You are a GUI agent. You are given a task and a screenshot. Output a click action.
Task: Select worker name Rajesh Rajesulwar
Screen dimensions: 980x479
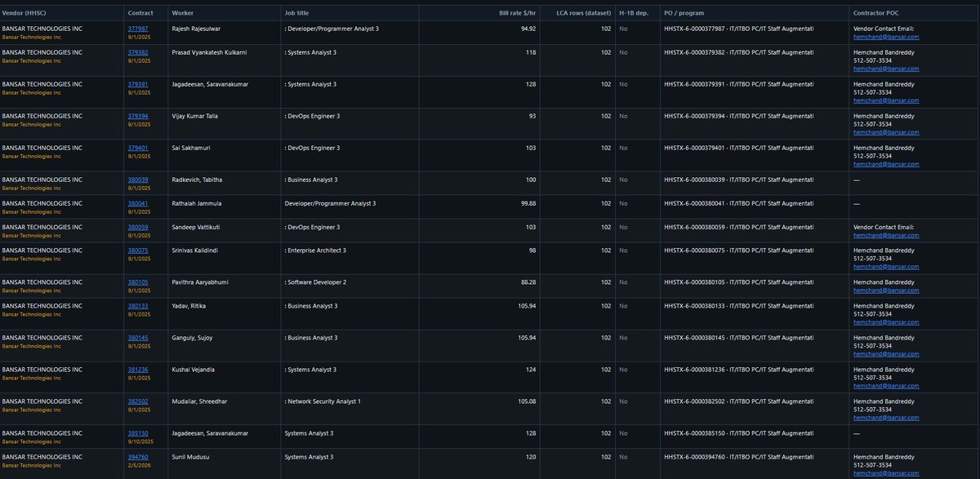(x=198, y=29)
